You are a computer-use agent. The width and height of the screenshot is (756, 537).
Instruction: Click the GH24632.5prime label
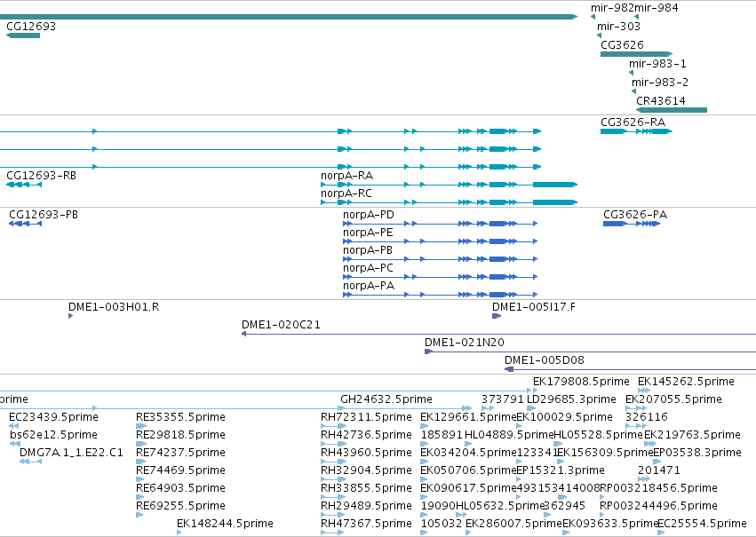(386, 399)
